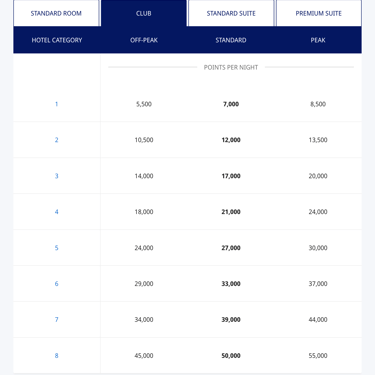
Task: Open hotel category 7 link
Action: [x=56, y=320]
